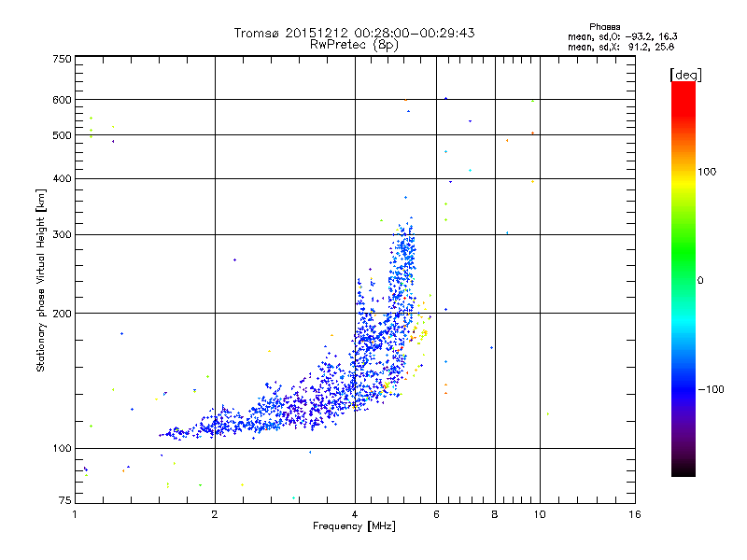
Task: Click the colorbar tick label '0'
Action: (700, 281)
